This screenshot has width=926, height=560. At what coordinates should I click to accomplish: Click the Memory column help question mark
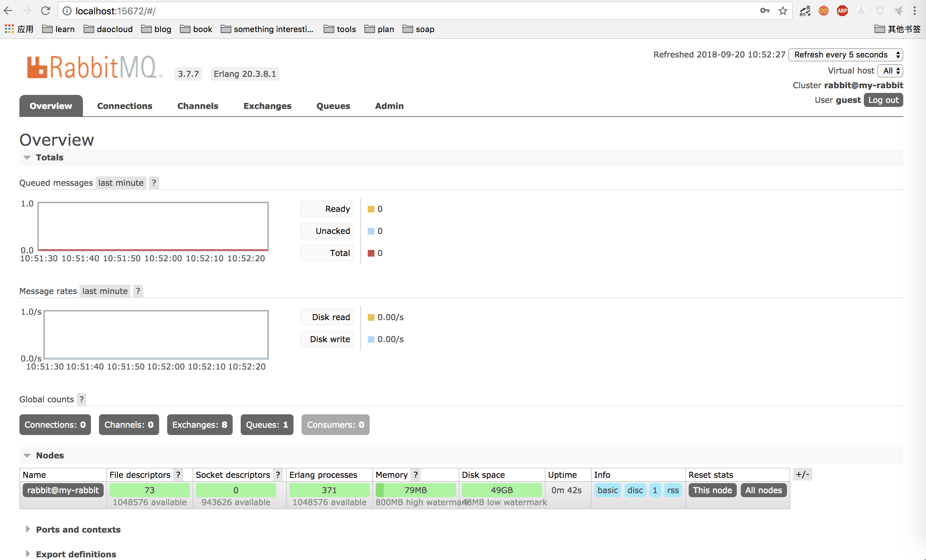pyautogui.click(x=415, y=475)
